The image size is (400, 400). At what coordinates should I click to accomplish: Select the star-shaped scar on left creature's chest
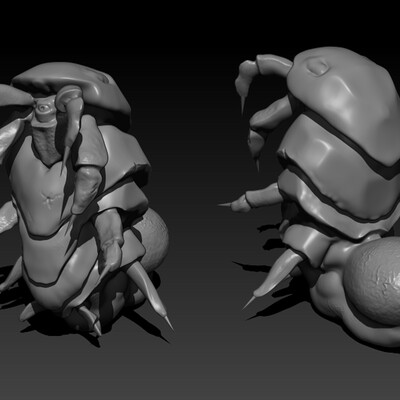(51, 198)
